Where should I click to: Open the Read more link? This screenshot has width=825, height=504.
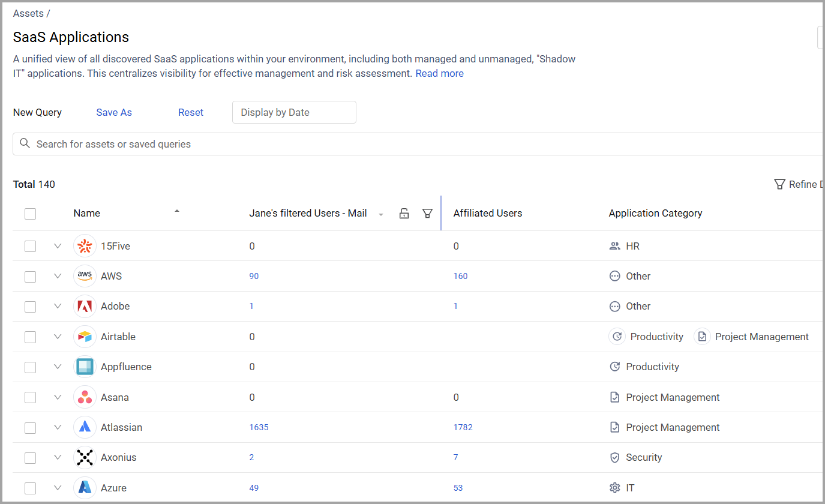click(x=439, y=73)
